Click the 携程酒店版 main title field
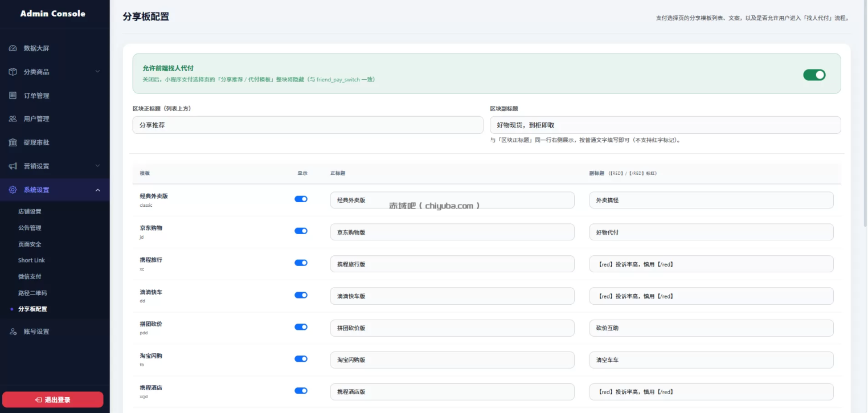868x413 pixels. coord(452,392)
